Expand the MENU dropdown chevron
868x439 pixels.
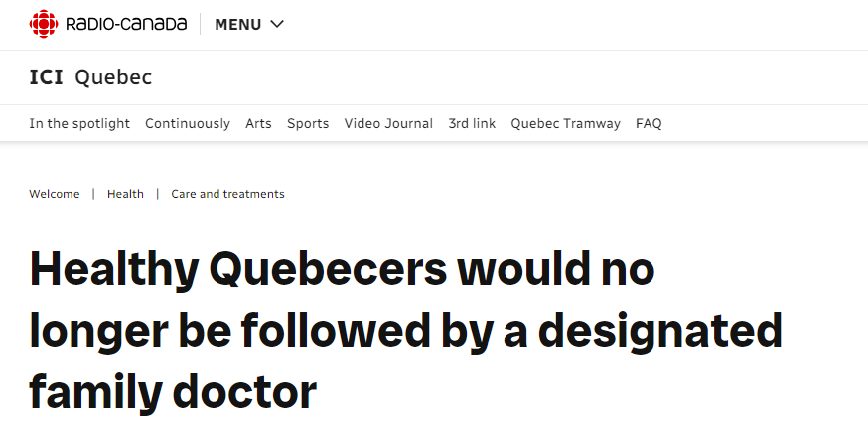pos(277,24)
